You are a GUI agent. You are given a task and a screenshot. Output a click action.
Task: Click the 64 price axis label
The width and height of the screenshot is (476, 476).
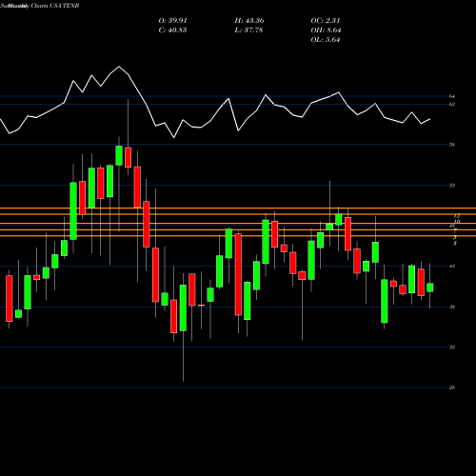point(452,96)
